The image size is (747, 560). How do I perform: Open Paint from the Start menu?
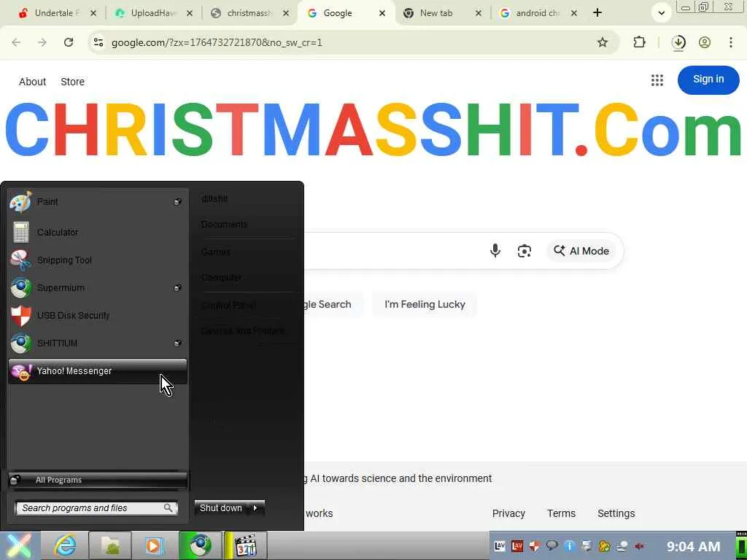coord(97,202)
